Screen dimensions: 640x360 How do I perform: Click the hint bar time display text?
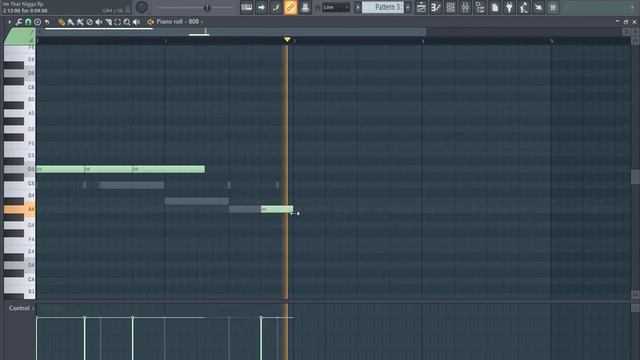[x=25, y=11]
